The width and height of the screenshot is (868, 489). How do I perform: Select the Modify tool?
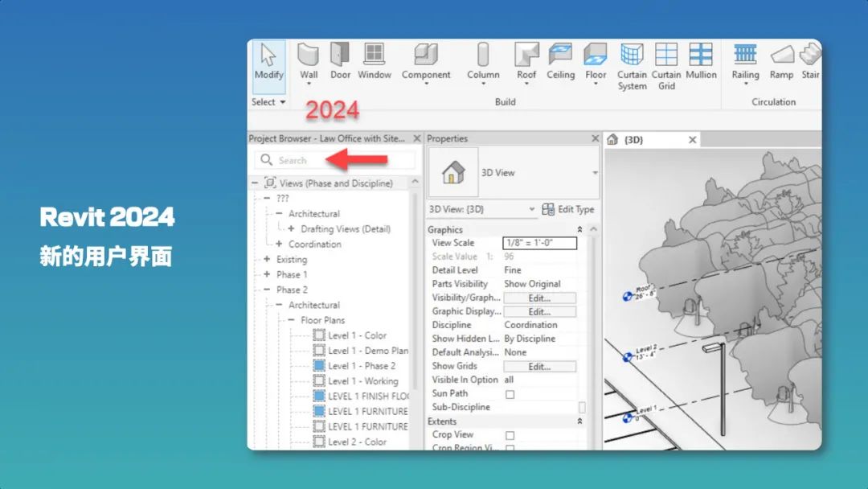[268, 60]
